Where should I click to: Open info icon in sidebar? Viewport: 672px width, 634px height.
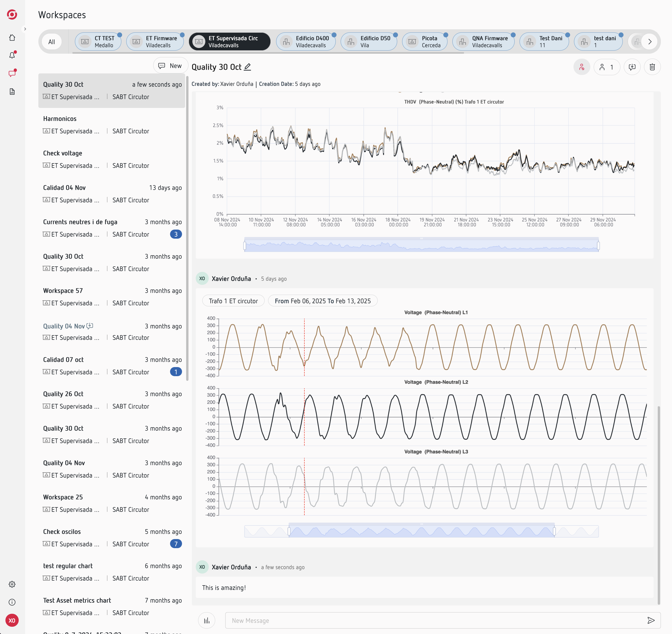tap(12, 602)
